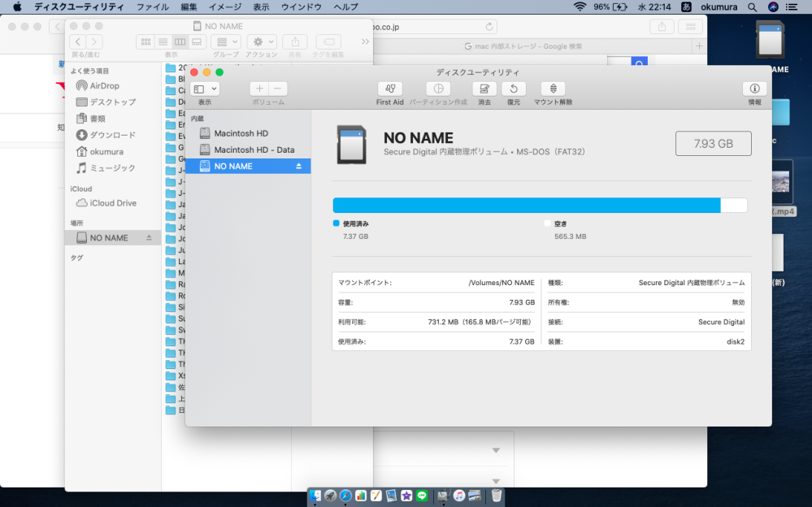Click the Finder Share (共有) button

tap(295, 42)
